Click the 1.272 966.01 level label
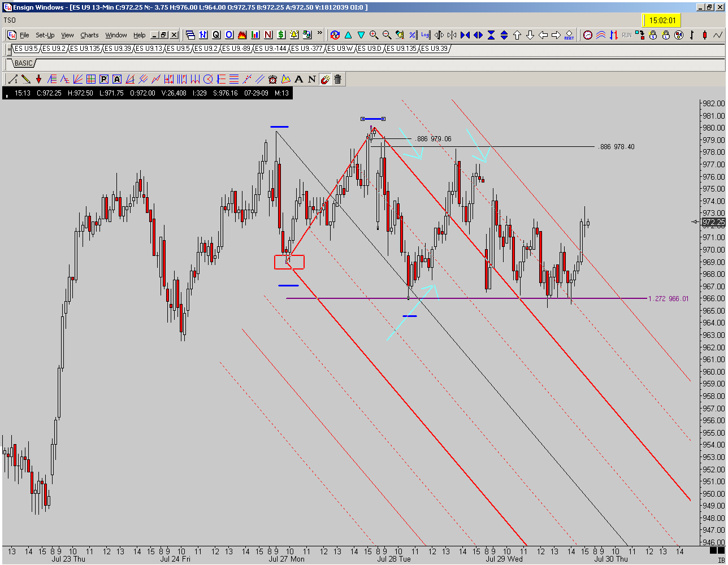The width and height of the screenshot is (728, 565). tap(669, 299)
